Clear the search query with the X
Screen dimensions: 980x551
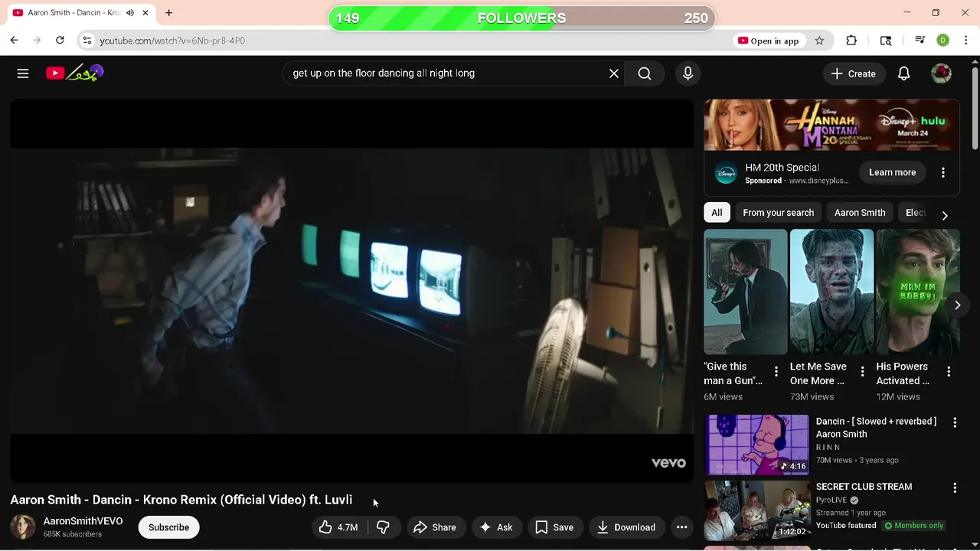[x=614, y=73]
